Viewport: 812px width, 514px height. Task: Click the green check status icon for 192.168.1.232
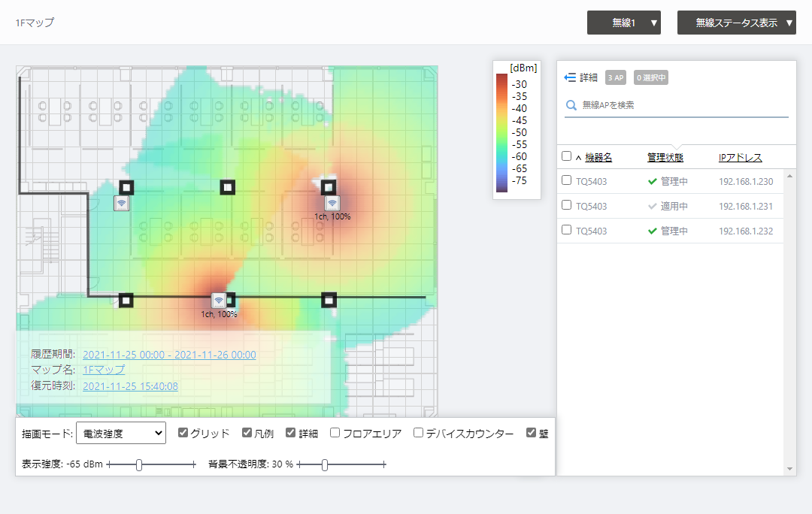652,231
